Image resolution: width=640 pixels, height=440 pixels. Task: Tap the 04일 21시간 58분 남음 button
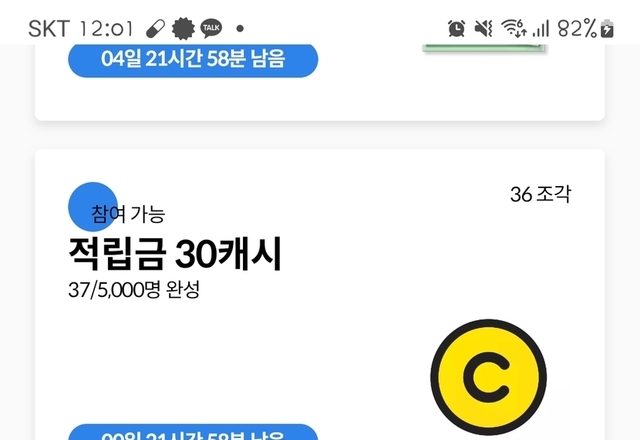(193, 59)
